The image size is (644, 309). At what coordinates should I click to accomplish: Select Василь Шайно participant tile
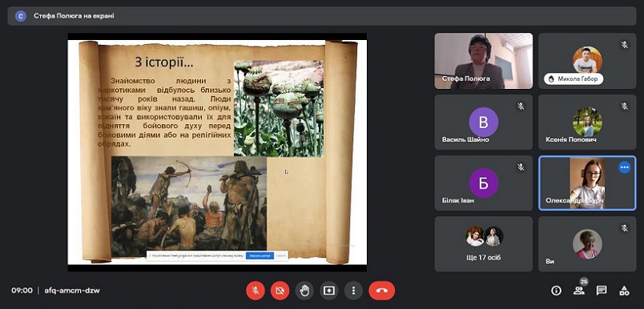pyautogui.click(x=484, y=122)
